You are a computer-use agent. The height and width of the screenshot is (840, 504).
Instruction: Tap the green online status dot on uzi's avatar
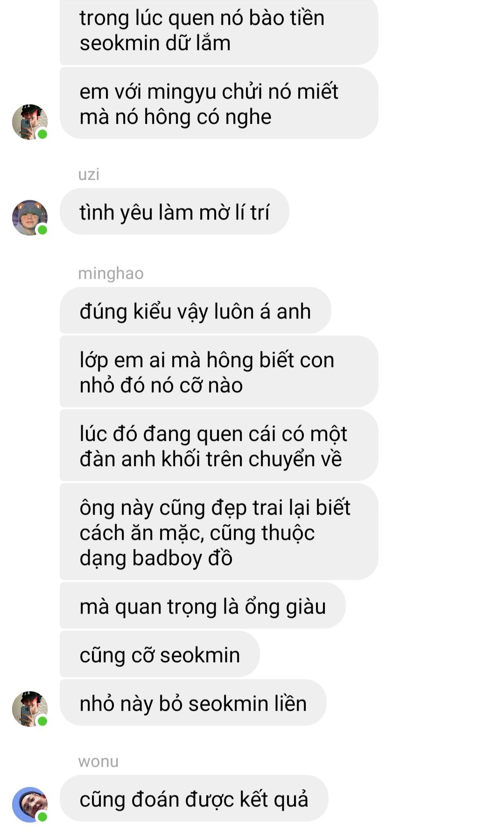click(42, 230)
